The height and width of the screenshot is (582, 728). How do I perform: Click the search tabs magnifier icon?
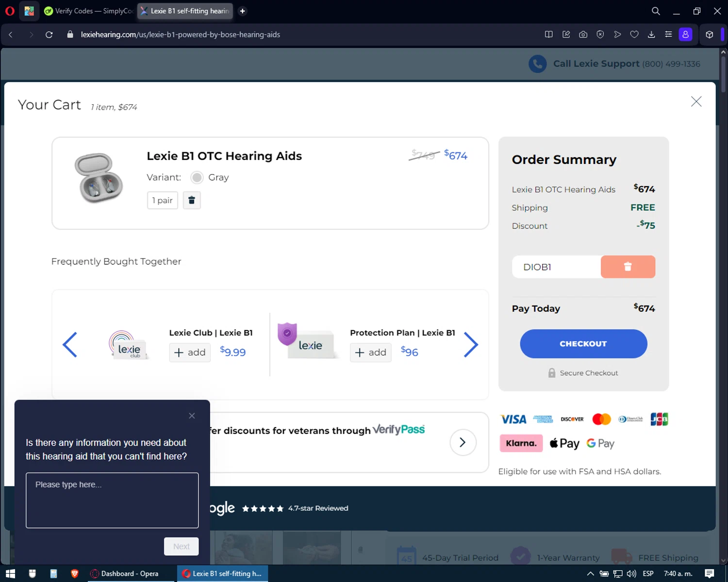(656, 11)
